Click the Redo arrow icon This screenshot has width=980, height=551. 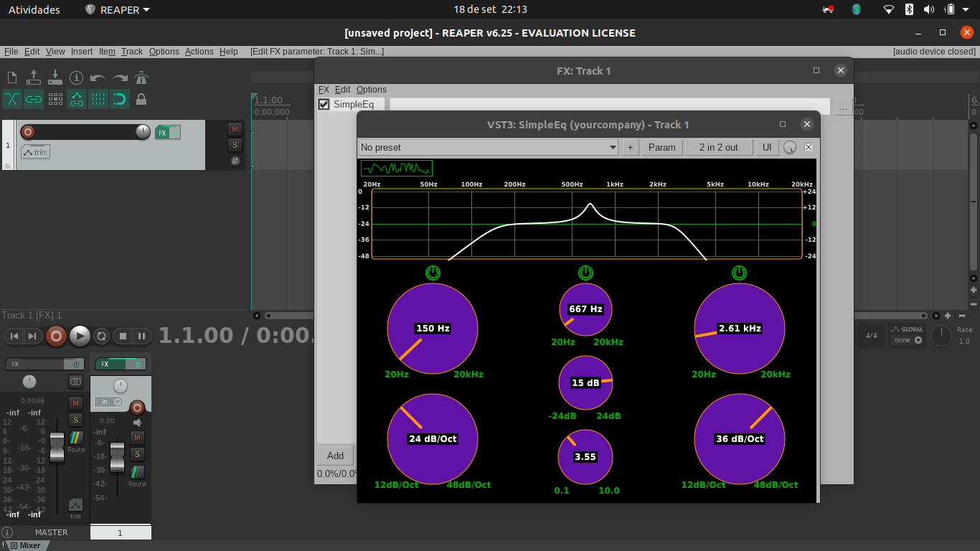(120, 77)
